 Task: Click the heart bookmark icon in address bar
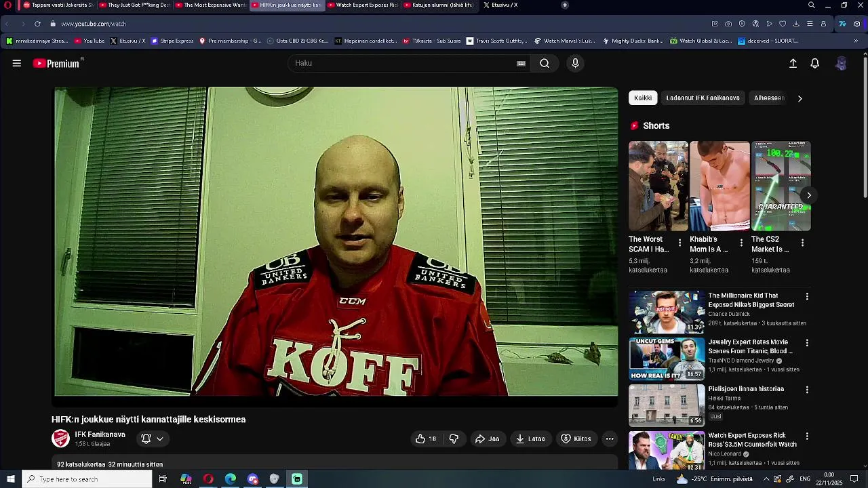[x=783, y=24]
